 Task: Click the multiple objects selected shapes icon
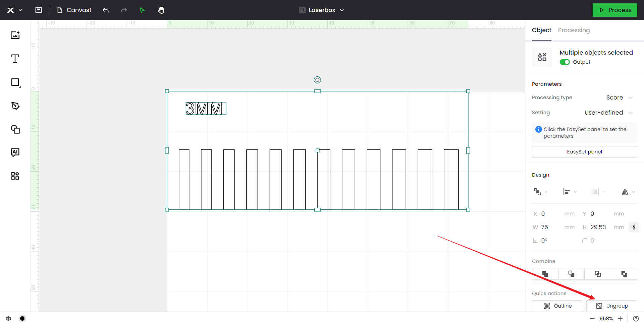542,57
